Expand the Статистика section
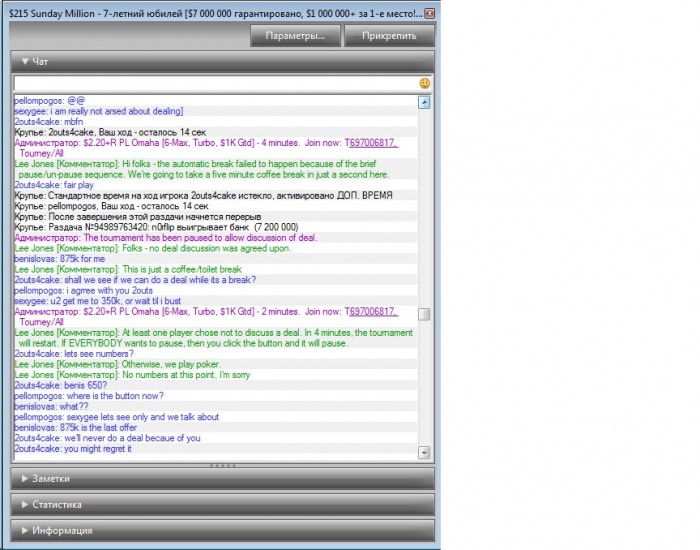 coord(222,504)
